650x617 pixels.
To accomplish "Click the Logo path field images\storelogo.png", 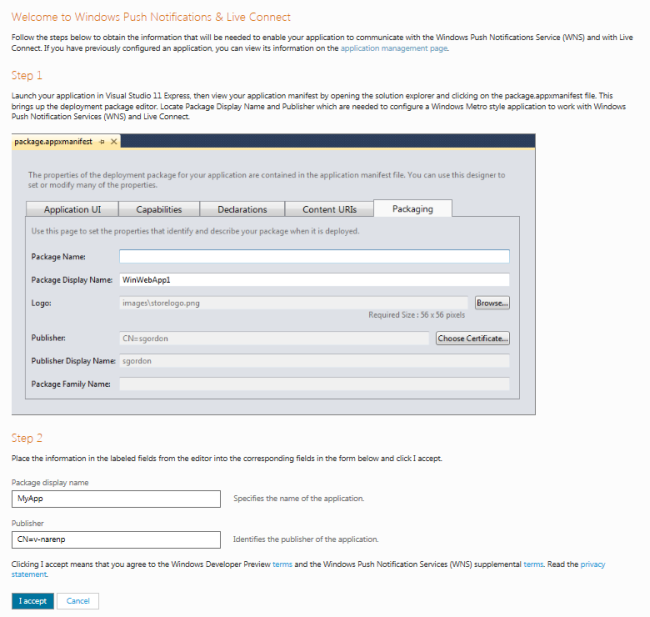I will pyautogui.click(x=293, y=303).
